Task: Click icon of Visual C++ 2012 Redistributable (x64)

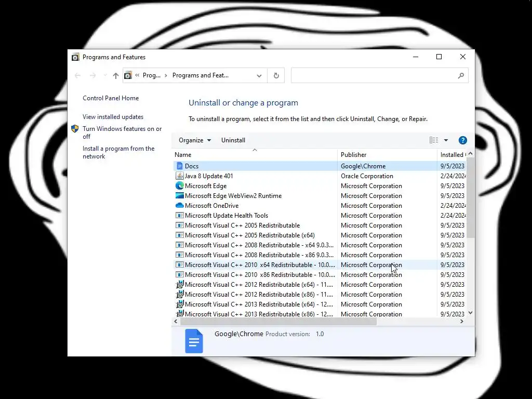Action: [179, 284]
